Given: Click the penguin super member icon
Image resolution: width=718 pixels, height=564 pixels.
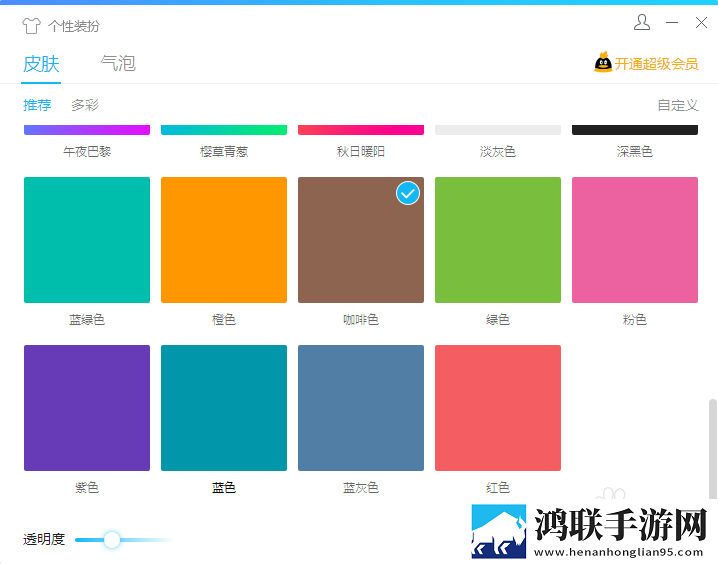Looking at the screenshot, I should [603, 62].
